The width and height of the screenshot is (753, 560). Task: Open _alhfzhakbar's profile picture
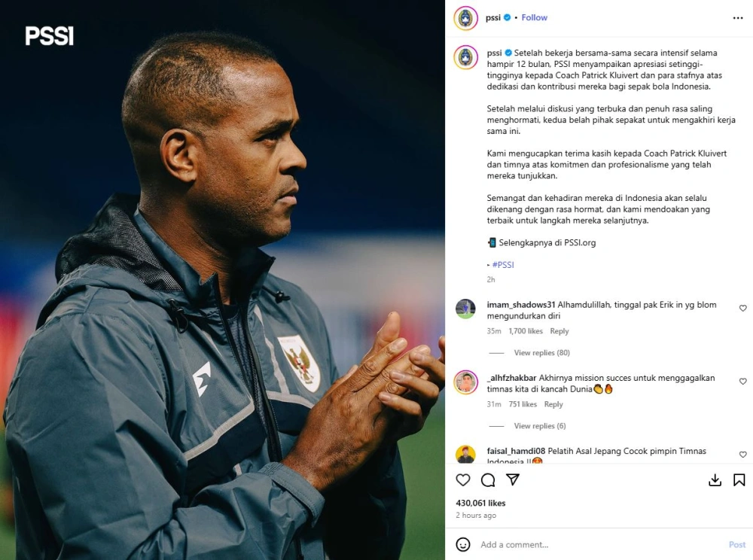(x=466, y=382)
